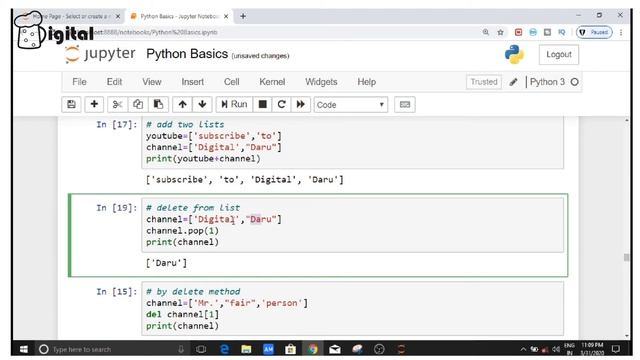Open Microsoft Edge from the taskbar

pos(224,349)
